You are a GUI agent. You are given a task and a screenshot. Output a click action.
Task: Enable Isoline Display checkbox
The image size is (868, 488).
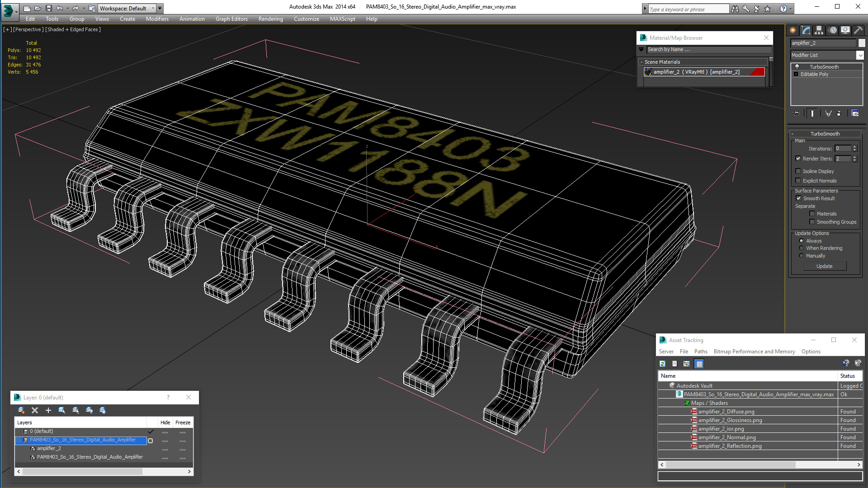798,171
